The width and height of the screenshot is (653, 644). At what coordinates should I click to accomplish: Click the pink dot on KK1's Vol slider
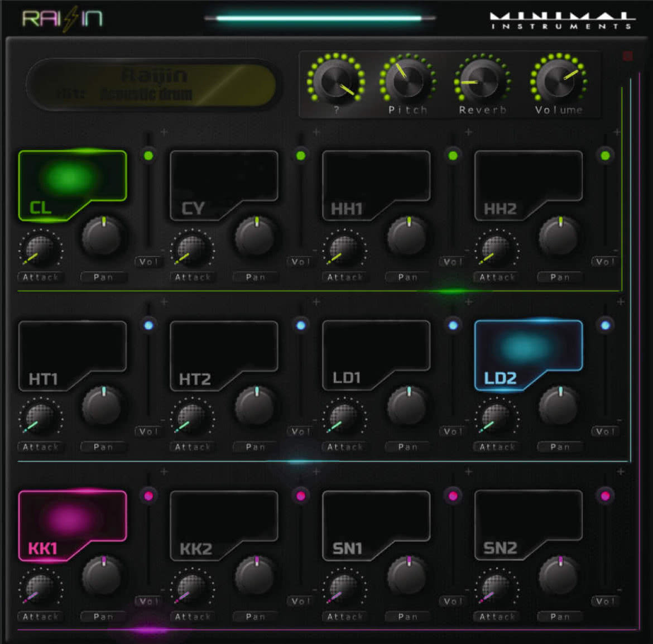[x=148, y=496]
